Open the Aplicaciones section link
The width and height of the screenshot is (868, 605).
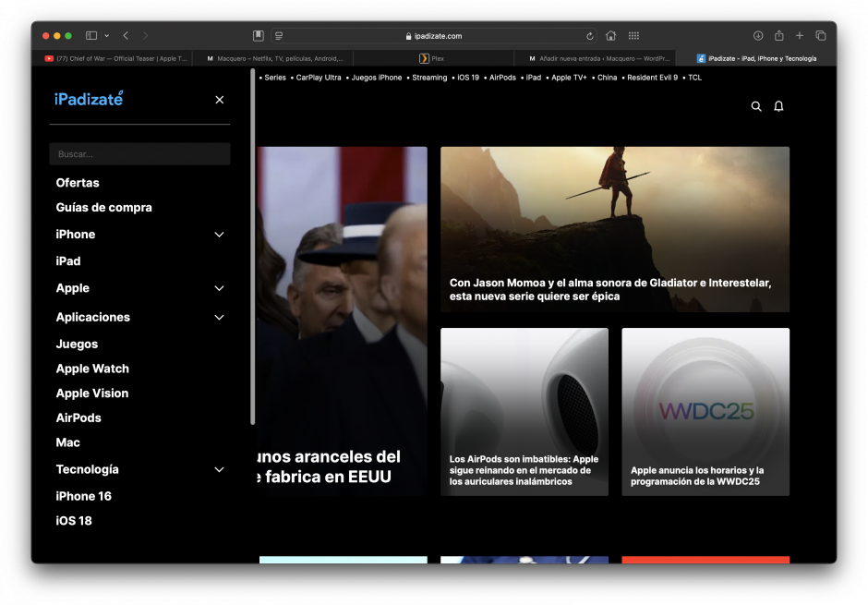93,317
